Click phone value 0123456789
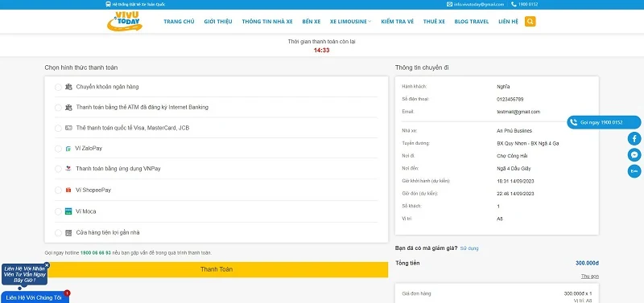The image size is (644, 303). point(510,99)
